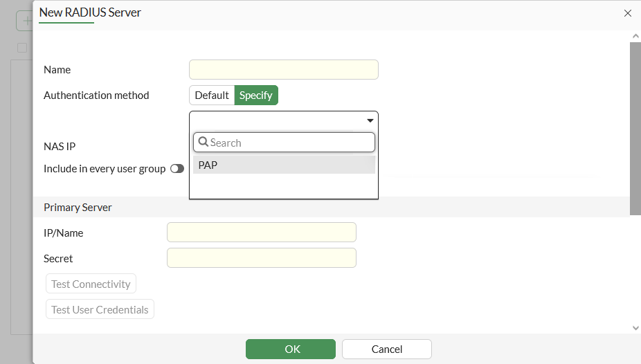This screenshot has width=641, height=364.
Task: Switch authentication method to Default
Action: [x=211, y=95]
